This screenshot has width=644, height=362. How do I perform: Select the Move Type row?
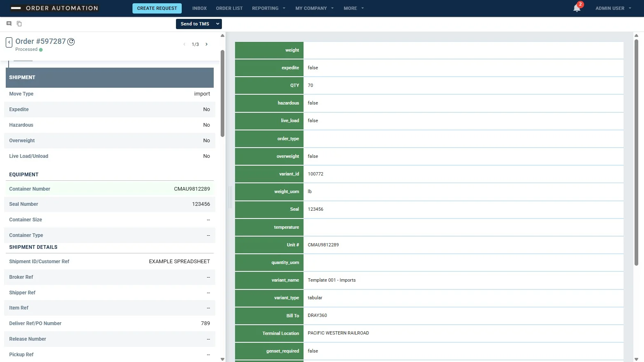[110, 94]
